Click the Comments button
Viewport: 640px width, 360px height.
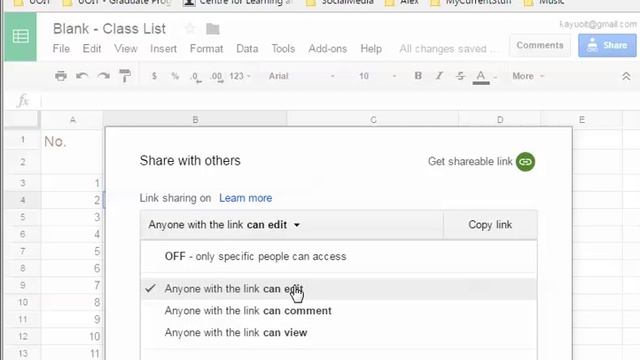pos(540,45)
